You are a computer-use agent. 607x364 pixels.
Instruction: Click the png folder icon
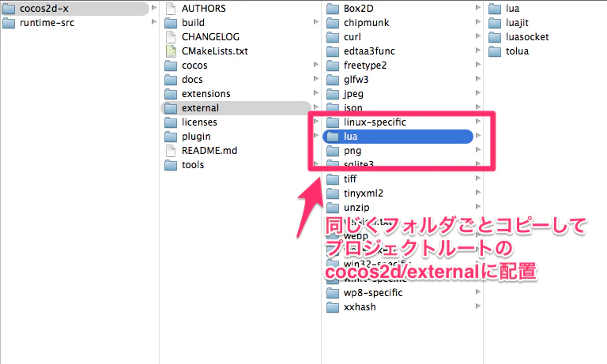[333, 151]
